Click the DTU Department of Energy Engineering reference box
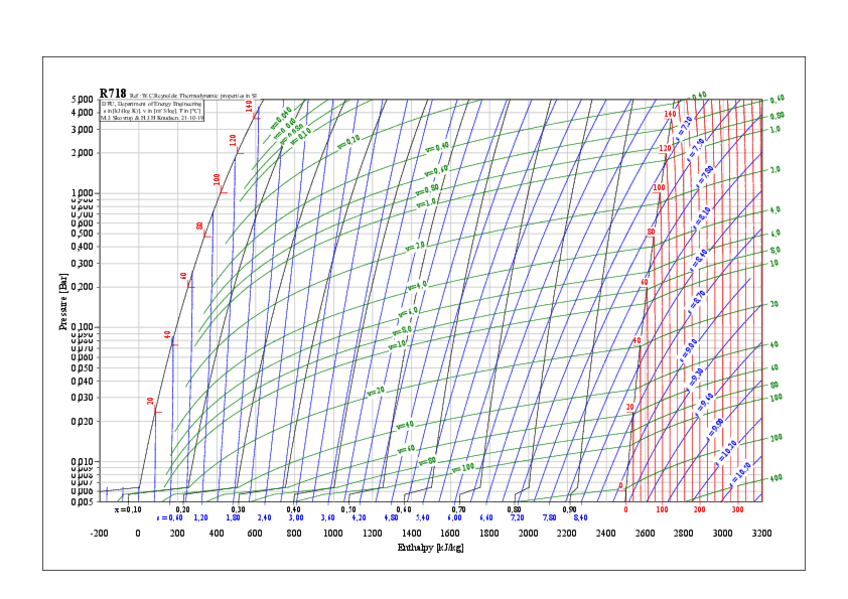This screenshot has width=848, height=599. click(x=152, y=110)
